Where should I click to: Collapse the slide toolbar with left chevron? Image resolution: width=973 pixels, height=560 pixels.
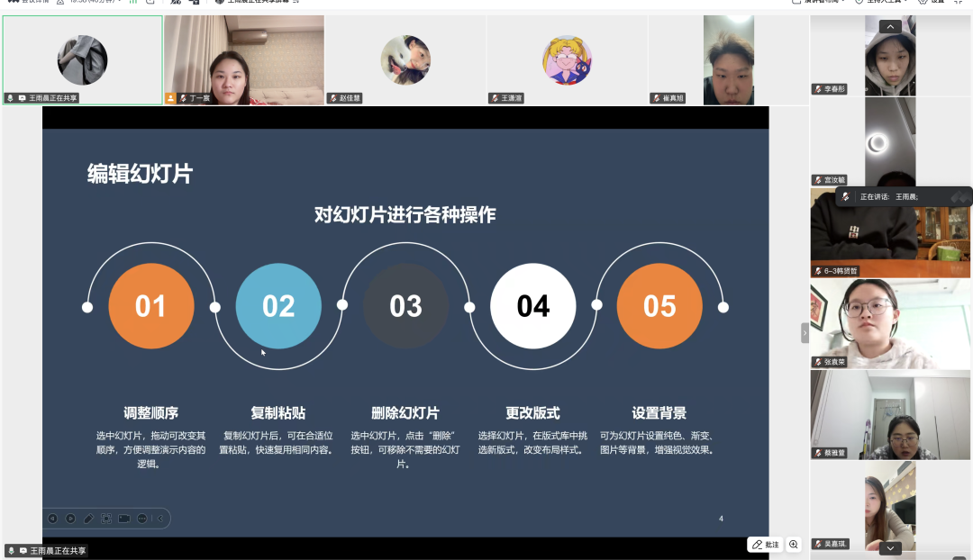[160, 519]
